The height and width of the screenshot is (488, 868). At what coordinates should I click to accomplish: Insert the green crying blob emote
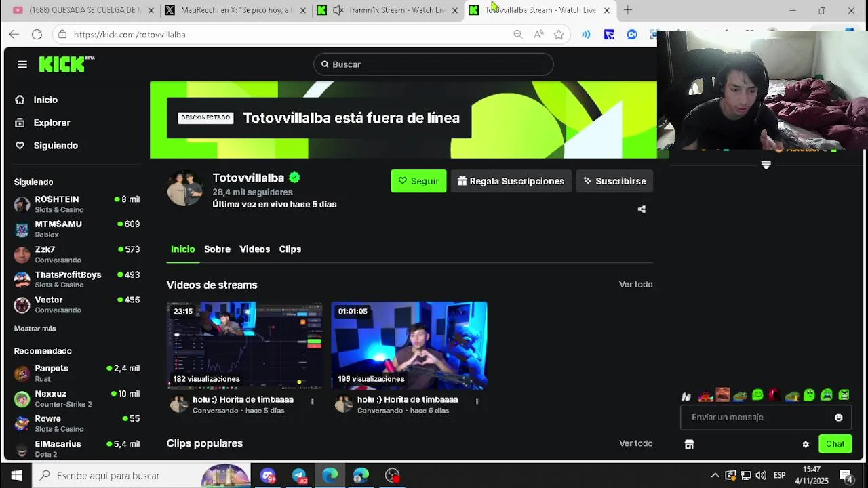tap(827, 395)
